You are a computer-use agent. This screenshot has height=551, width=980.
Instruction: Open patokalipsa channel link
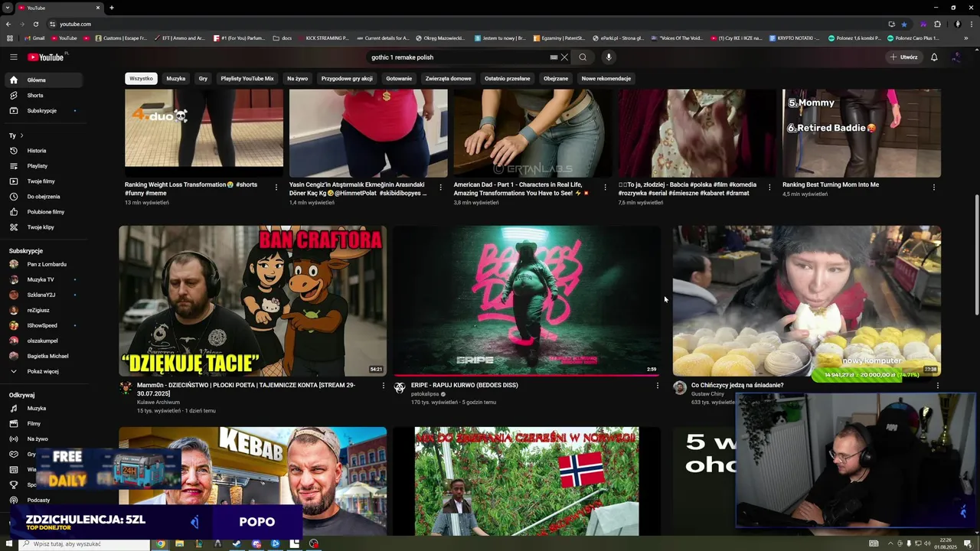pyautogui.click(x=425, y=394)
